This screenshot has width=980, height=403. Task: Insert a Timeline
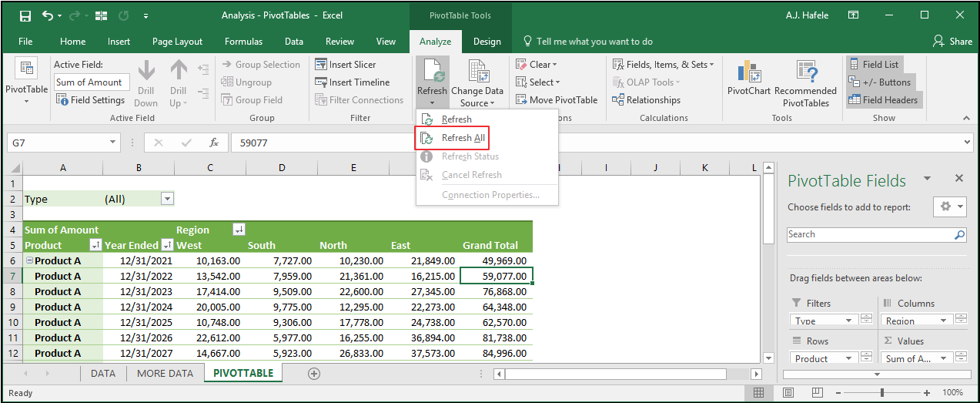(x=353, y=82)
